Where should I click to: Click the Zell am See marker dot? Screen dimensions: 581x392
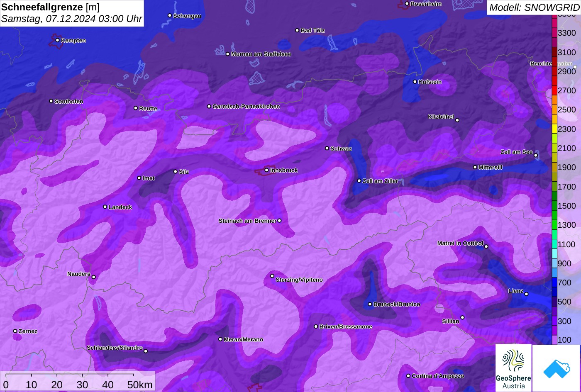pyautogui.click(x=536, y=156)
